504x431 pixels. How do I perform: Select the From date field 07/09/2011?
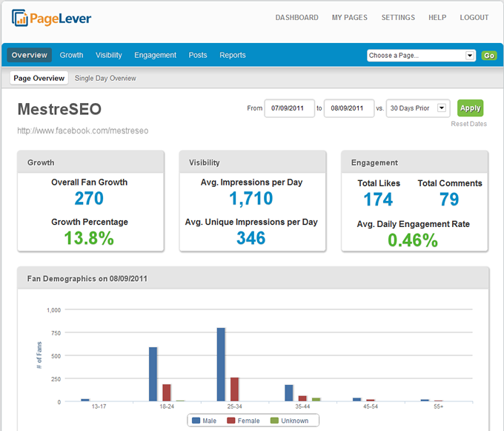[289, 108]
